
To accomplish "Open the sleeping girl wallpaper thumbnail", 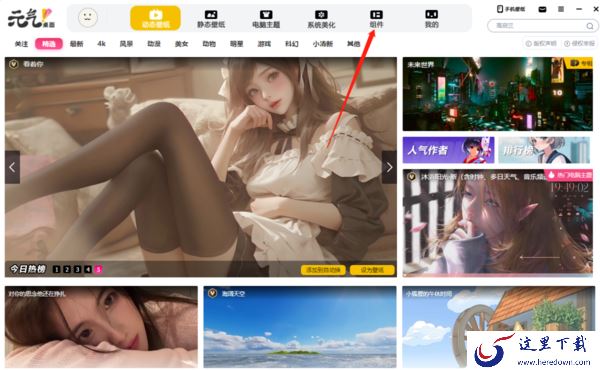I will point(101,327).
